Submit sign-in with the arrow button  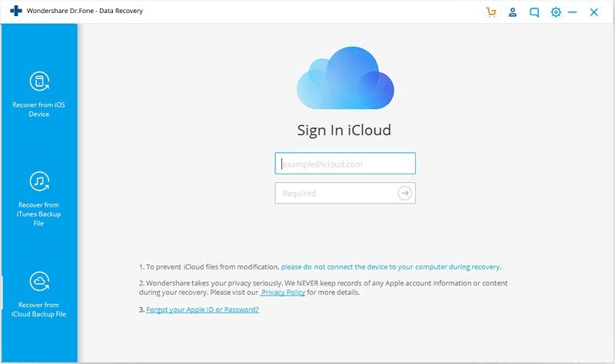point(405,194)
